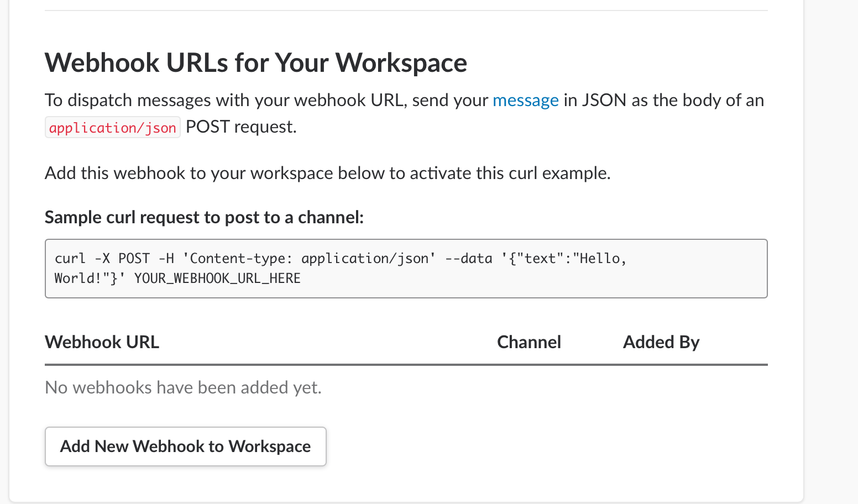
Task: Click the "Webhook URLs for Your Workspace" heading
Action: (x=256, y=62)
